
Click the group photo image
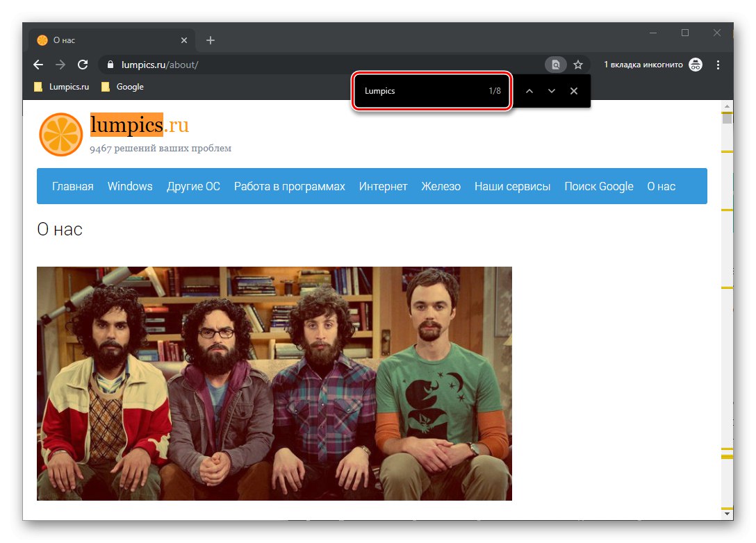(x=274, y=383)
